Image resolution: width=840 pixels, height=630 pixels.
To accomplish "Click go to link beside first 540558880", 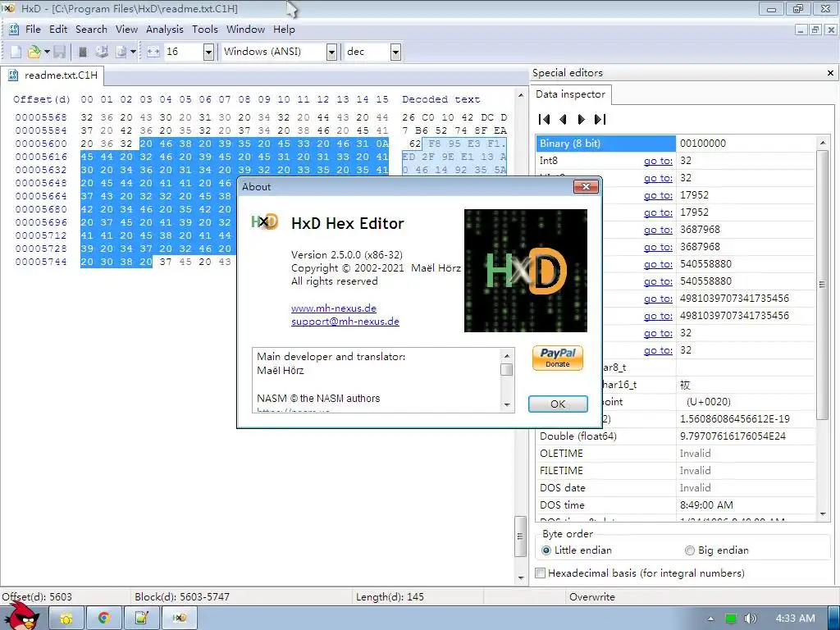I will (x=658, y=264).
